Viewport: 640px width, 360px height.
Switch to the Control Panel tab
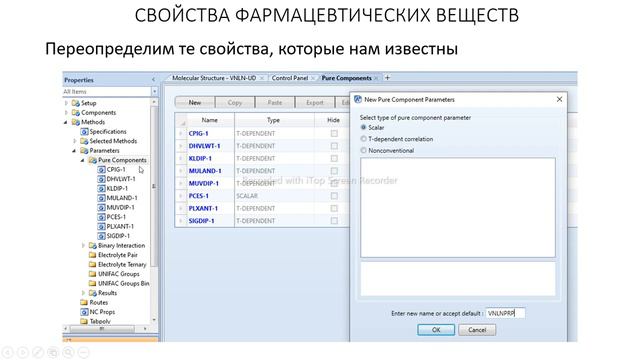pos(290,78)
